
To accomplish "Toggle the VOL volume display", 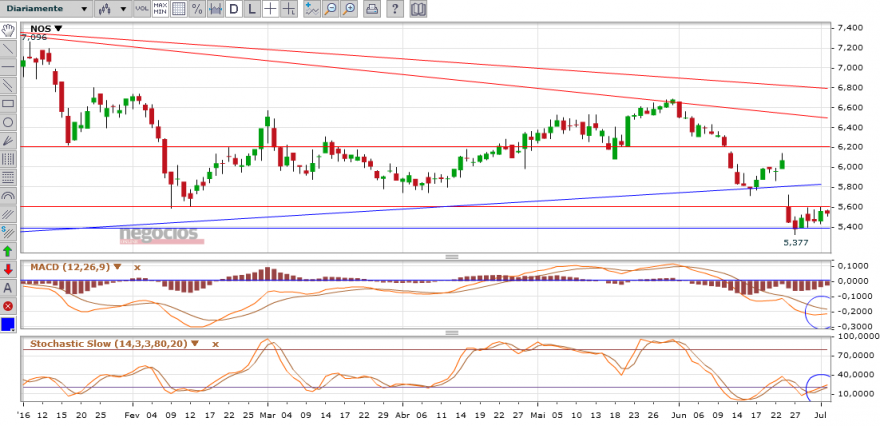I will click(142, 9).
